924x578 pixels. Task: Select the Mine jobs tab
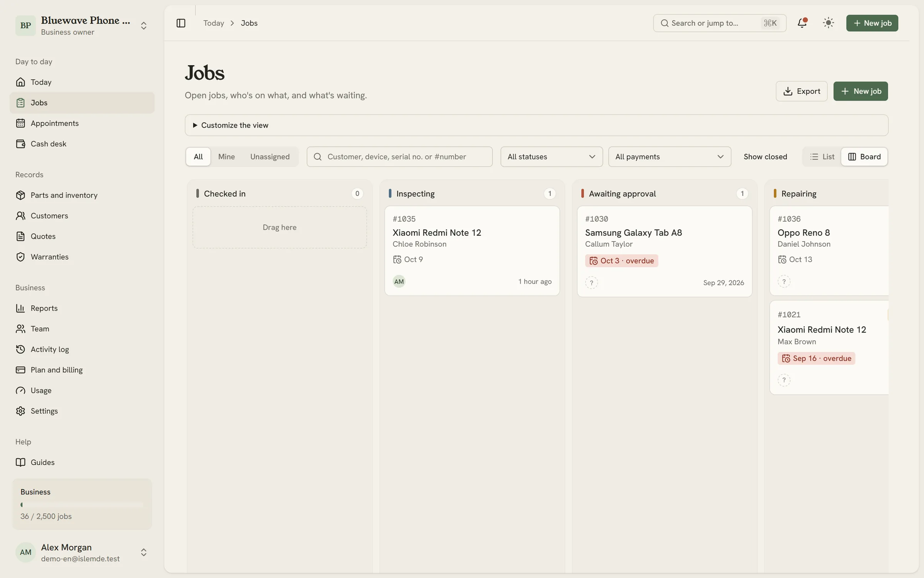coord(226,156)
